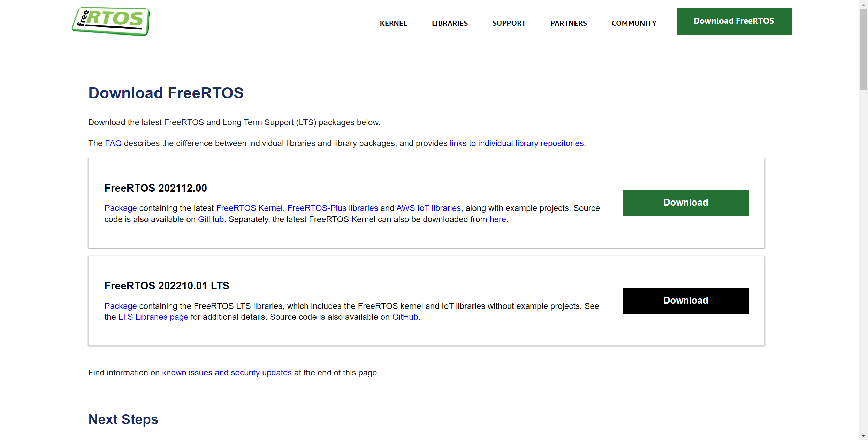Screen dimensions: 868x440
Task: Open the LIBRARIES menu
Action: pos(450,23)
